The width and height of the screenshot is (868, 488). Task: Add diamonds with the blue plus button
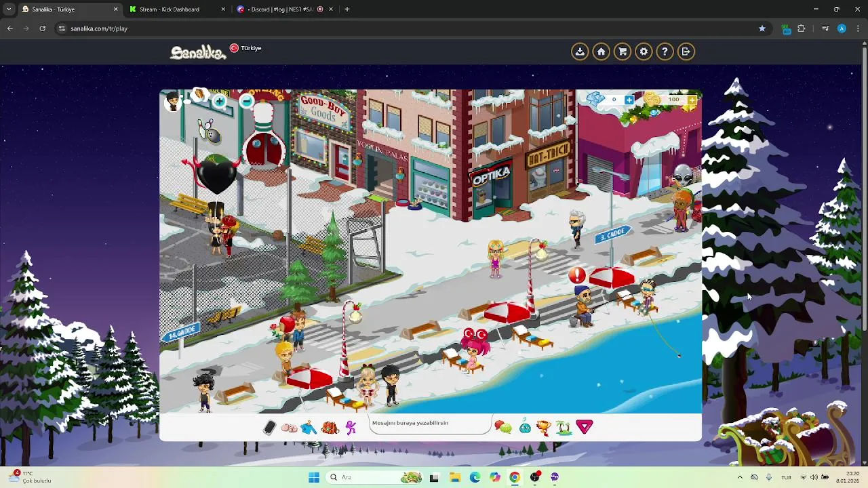(x=629, y=100)
